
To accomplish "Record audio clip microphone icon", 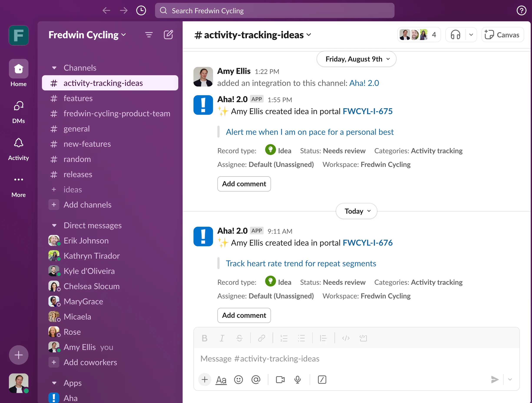I will (x=297, y=380).
